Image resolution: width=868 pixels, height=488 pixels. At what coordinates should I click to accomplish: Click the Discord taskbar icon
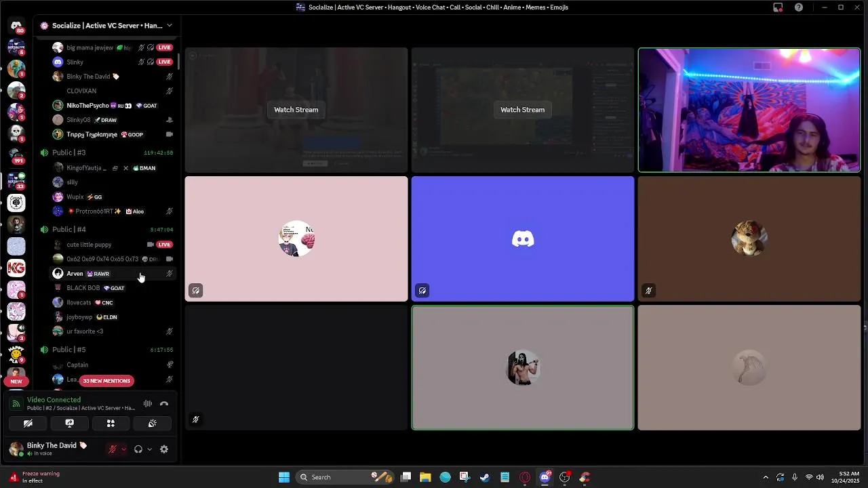[x=545, y=477]
